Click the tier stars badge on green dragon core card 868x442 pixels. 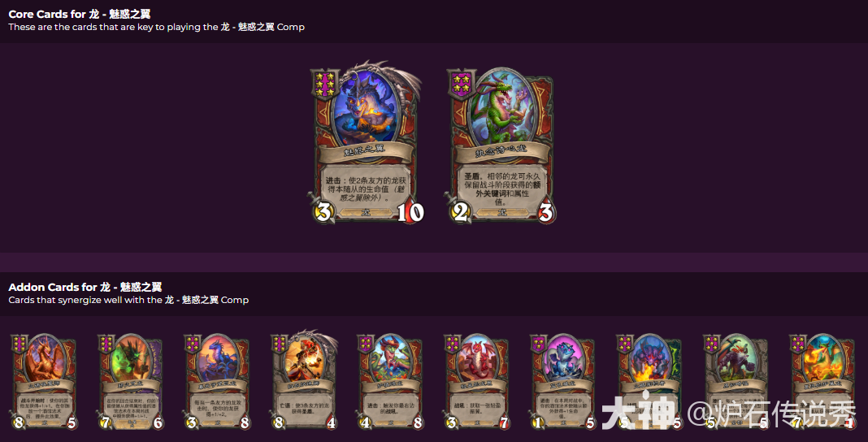coord(462,84)
